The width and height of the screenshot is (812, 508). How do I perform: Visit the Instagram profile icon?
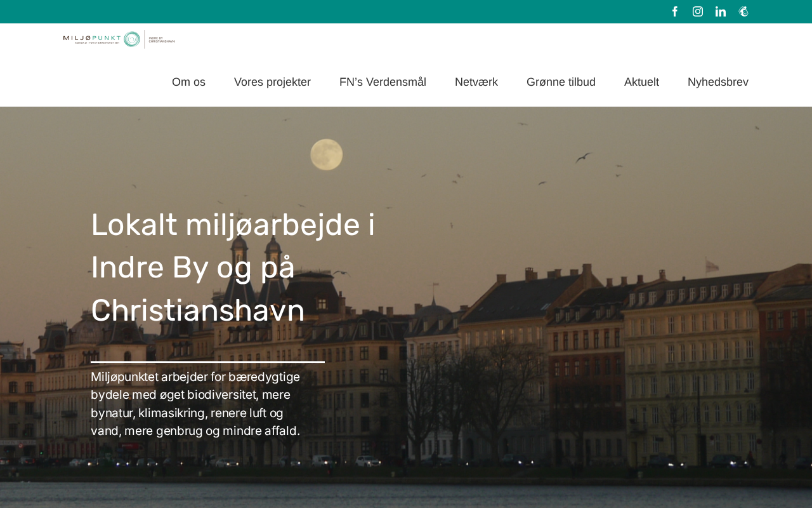point(698,11)
